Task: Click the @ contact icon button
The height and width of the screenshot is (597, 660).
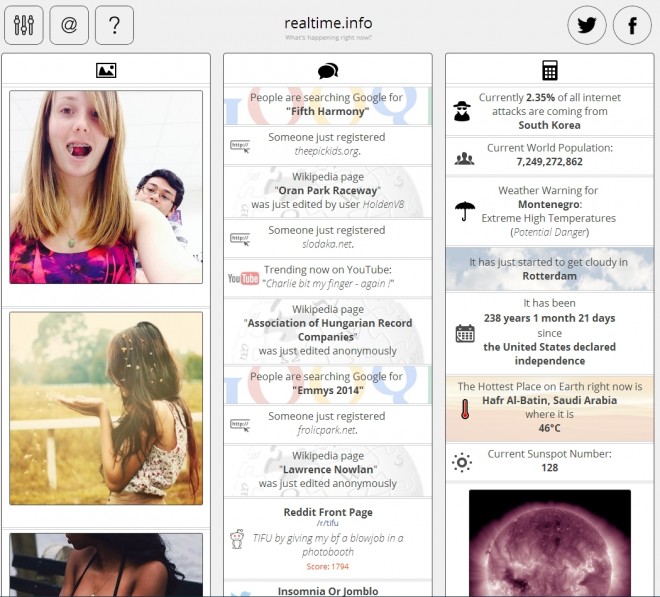Action: [x=69, y=25]
